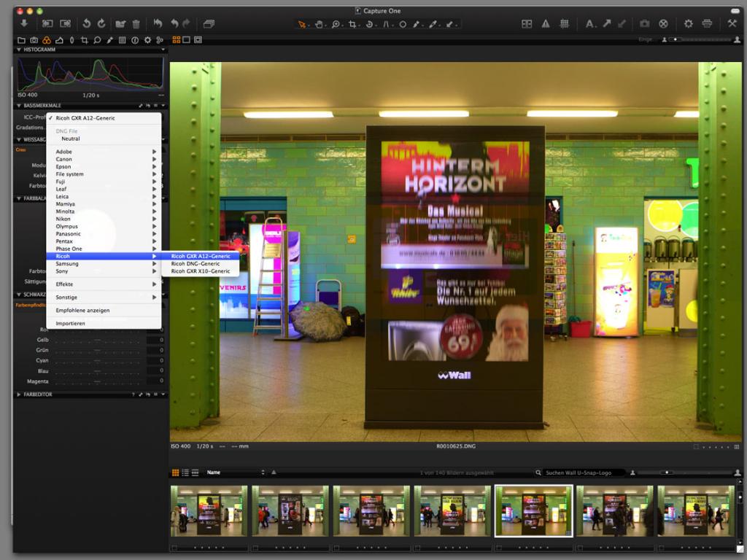Expand the Farbeditor panel

[19, 394]
